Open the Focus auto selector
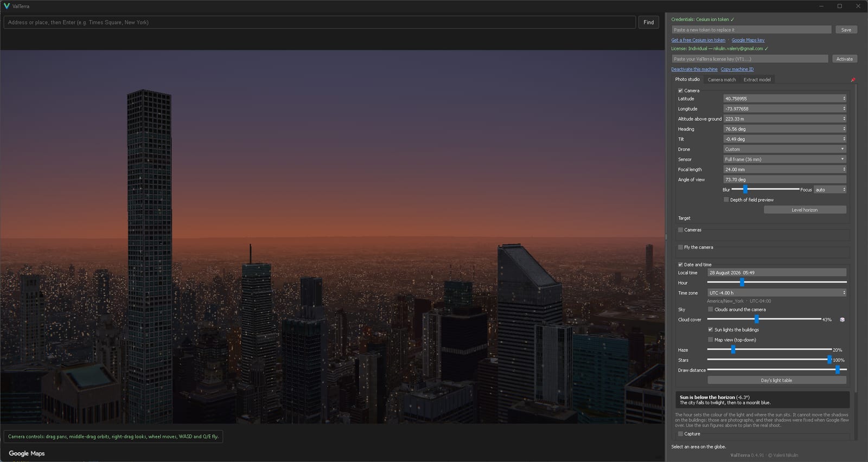Viewport: 868px width, 462px height. click(830, 190)
